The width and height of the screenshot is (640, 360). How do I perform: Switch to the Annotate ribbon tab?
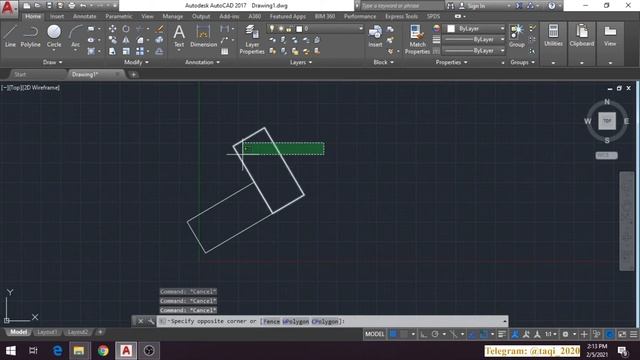click(84, 16)
